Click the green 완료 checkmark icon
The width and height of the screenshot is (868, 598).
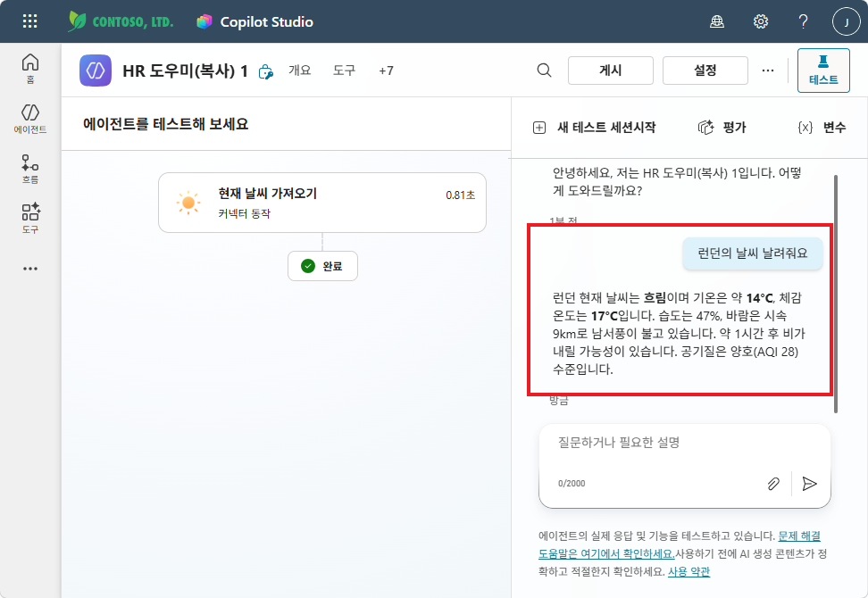pyautogui.click(x=308, y=266)
